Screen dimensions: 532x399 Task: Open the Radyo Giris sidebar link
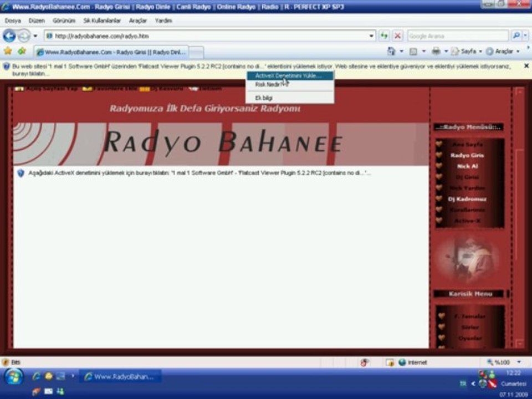467,155
